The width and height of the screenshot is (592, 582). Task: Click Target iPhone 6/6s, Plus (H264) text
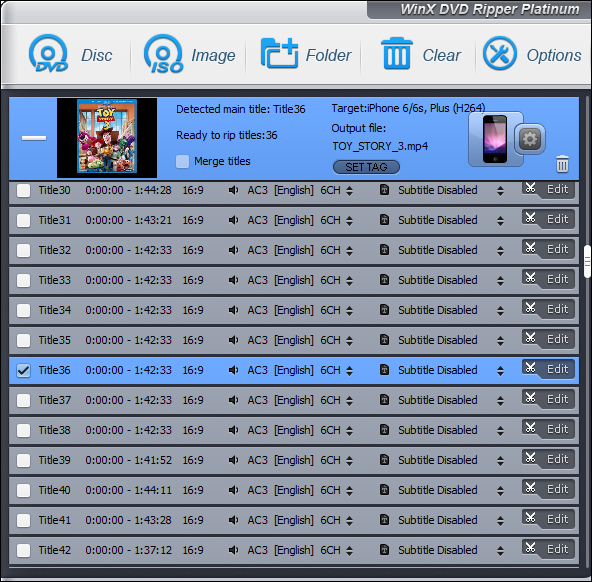click(x=408, y=108)
